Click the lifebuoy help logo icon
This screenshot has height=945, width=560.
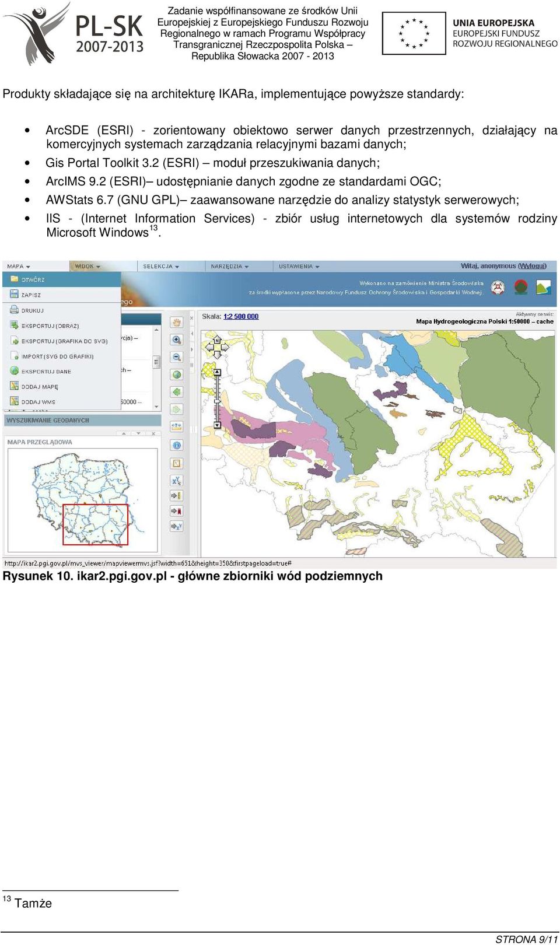point(498,287)
